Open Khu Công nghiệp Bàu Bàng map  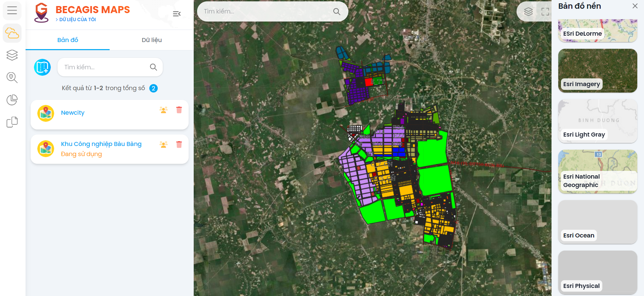tap(101, 144)
